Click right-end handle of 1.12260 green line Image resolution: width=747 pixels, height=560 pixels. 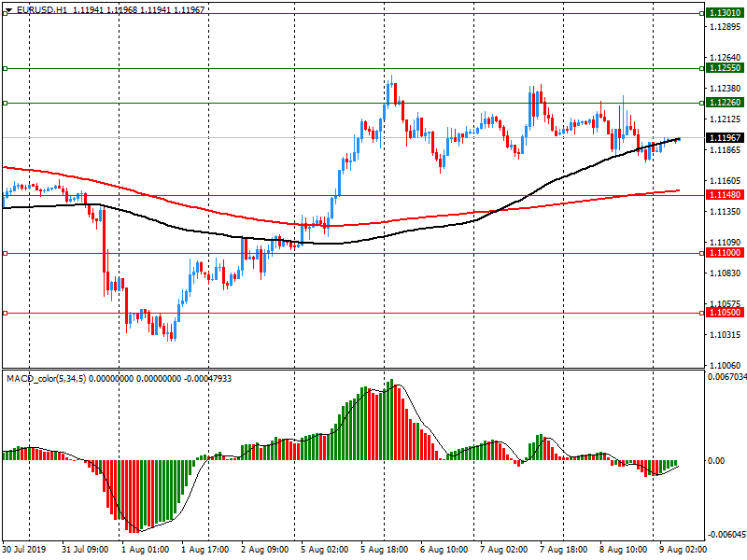point(702,103)
